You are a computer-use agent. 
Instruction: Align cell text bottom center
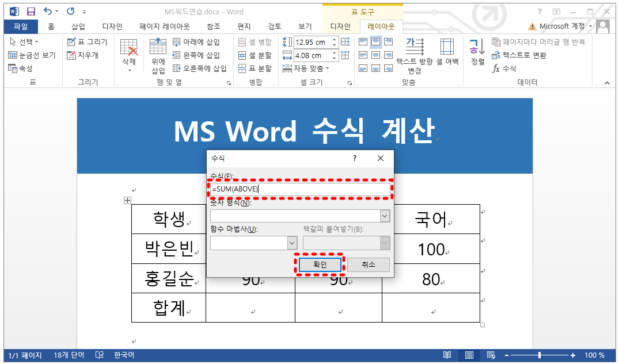click(376, 68)
